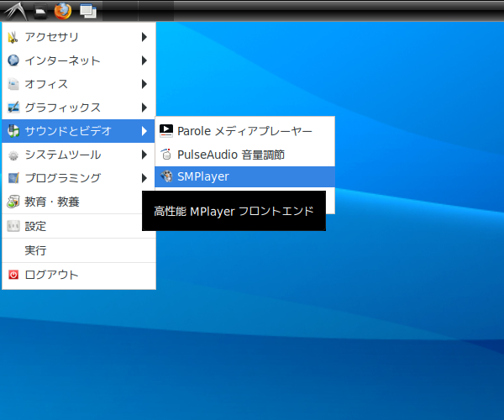
Task: Expand the オフィス submenu arrow
Action: coord(144,84)
